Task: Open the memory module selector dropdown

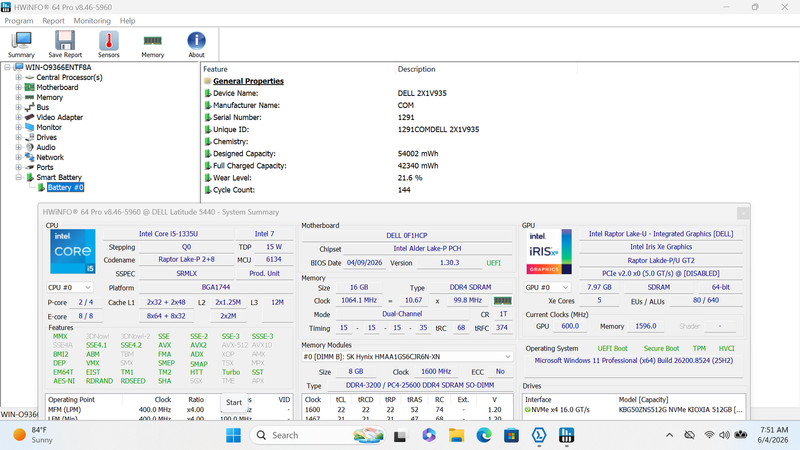Action: (407, 357)
